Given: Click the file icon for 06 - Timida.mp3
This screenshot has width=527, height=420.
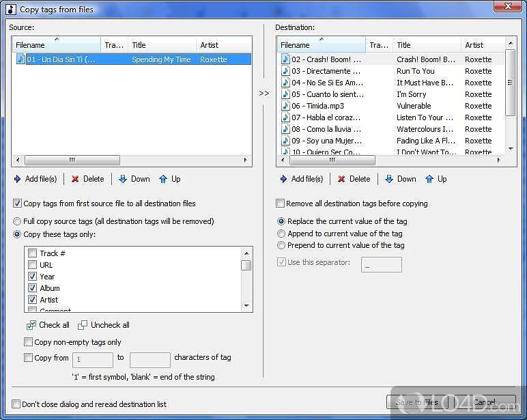Looking at the screenshot, I should pyautogui.click(x=285, y=106).
